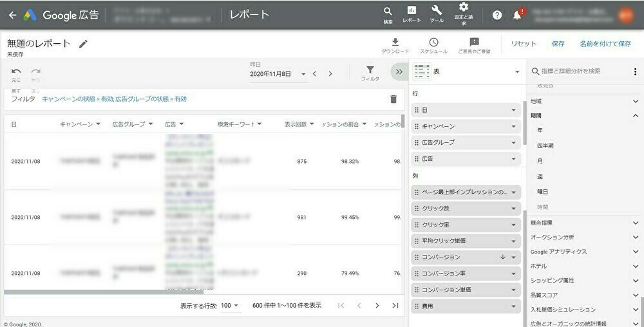Click the リセット button
The image size is (644, 327).
[524, 44]
